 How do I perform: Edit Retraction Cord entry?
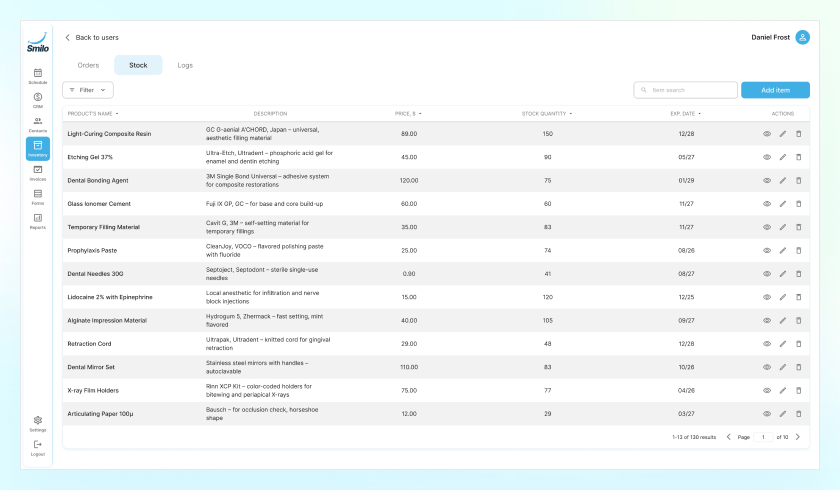click(x=783, y=344)
